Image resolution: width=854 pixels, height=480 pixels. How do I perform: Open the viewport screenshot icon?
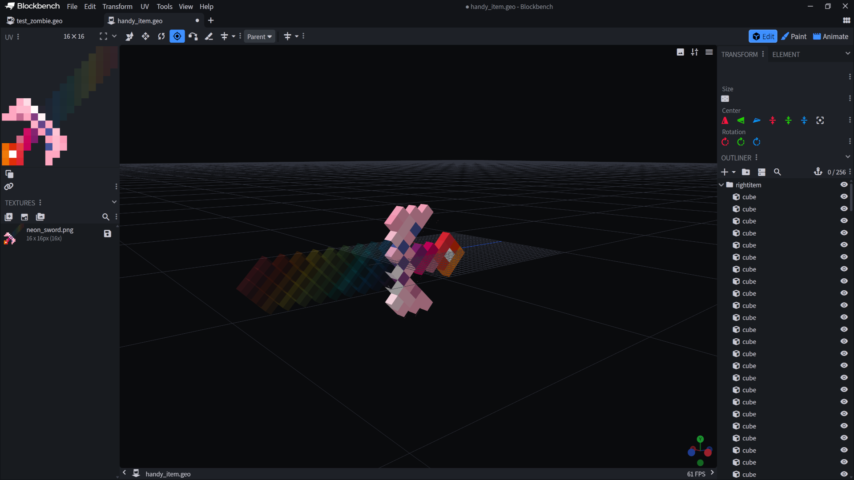(x=680, y=52)
